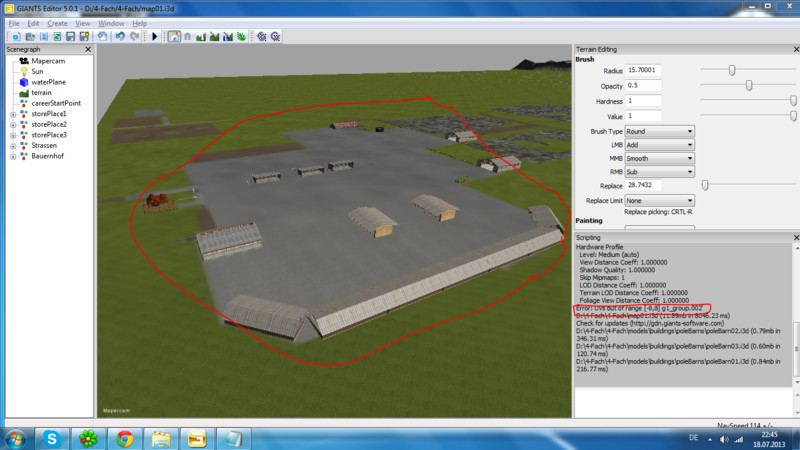Click the Replace value field
The width and height of the screenshot is (800, 450).
click(x=643, y=185)
